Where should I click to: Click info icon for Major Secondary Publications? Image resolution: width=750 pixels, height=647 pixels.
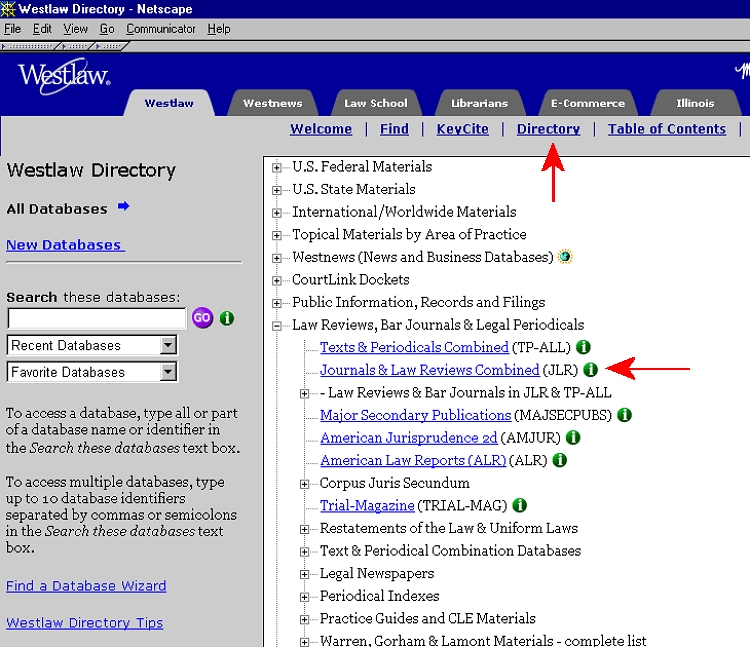tap(624, 415)
